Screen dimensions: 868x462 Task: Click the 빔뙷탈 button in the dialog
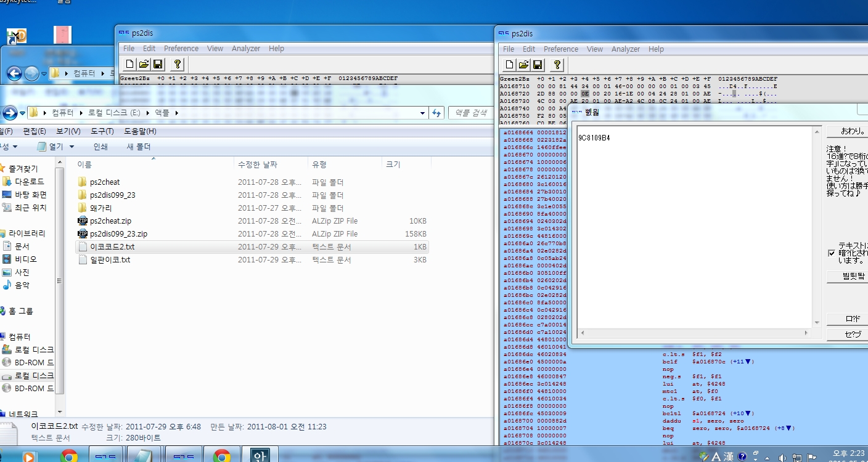(x=846, y=277)
